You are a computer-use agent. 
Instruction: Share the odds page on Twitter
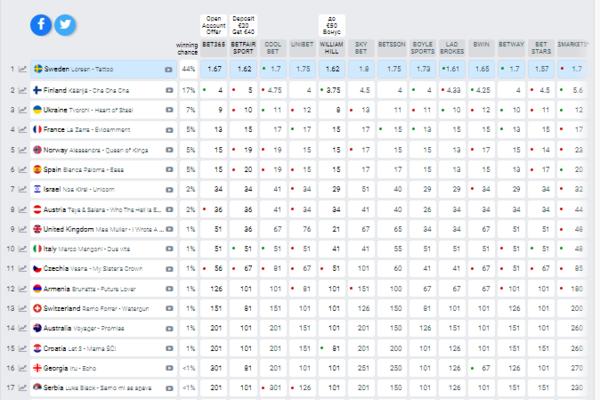(x=65, y=25)
